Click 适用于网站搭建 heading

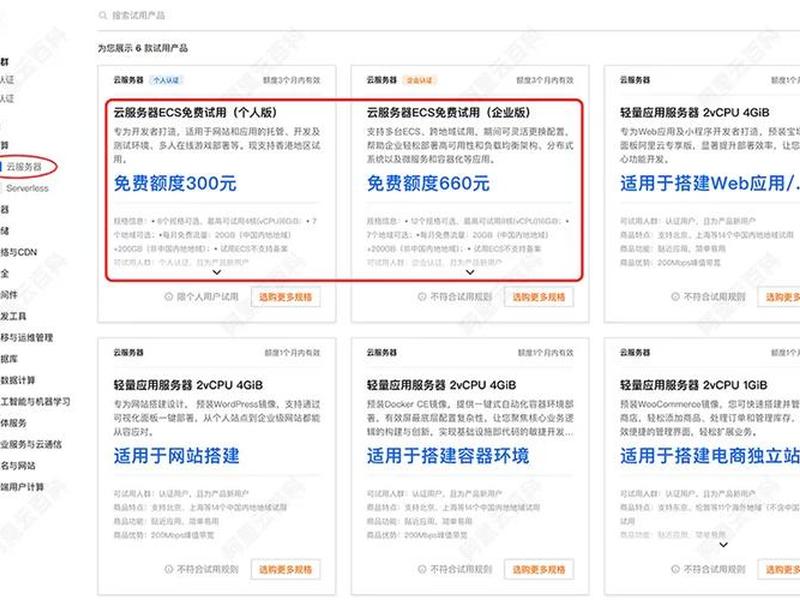click(177, 456)
